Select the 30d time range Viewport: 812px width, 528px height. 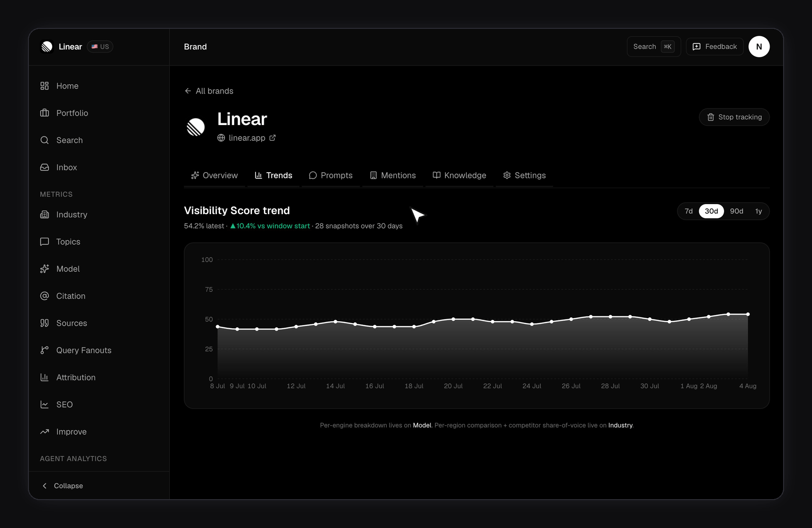(711, 211)
